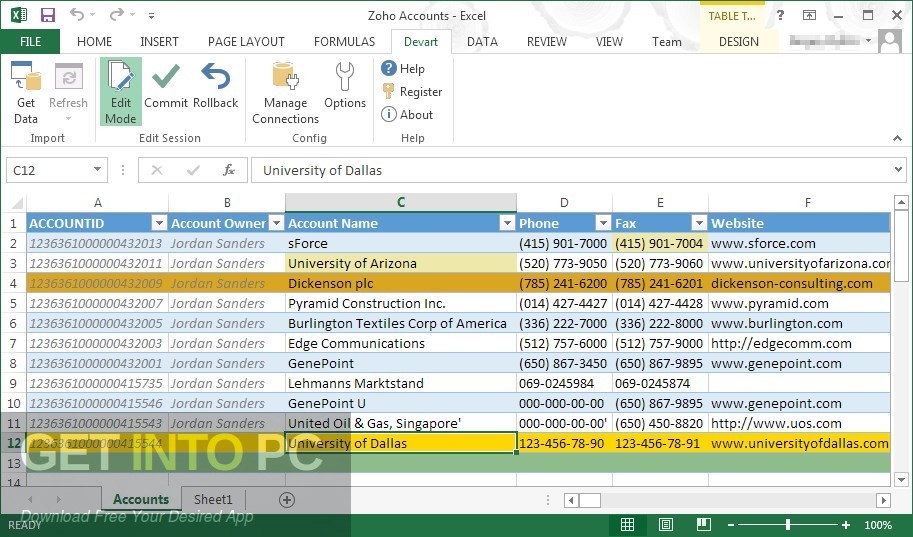Add a new sheet with plus button
The width and height of the screenshot is (913, 537).
coord(286,499)
